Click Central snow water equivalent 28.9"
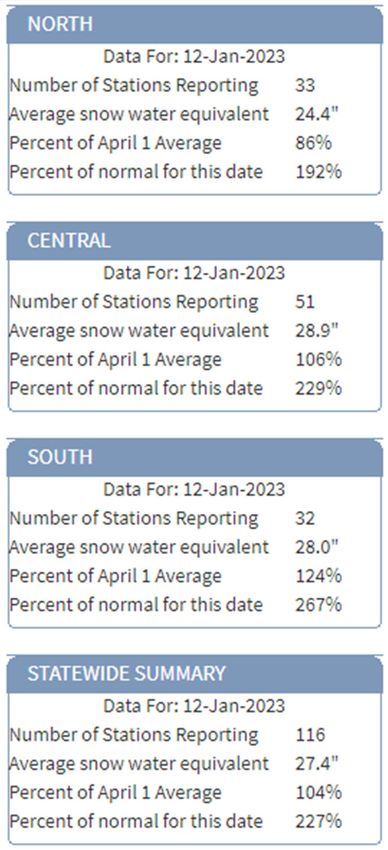The image size is (388, 850). 316,331
